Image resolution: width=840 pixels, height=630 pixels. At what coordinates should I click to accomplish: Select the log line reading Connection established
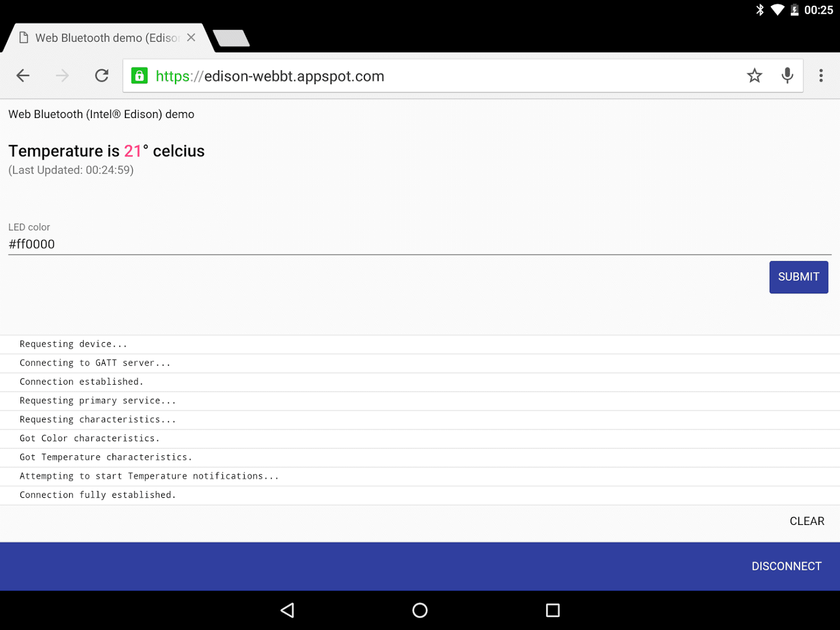click(81, 381)
